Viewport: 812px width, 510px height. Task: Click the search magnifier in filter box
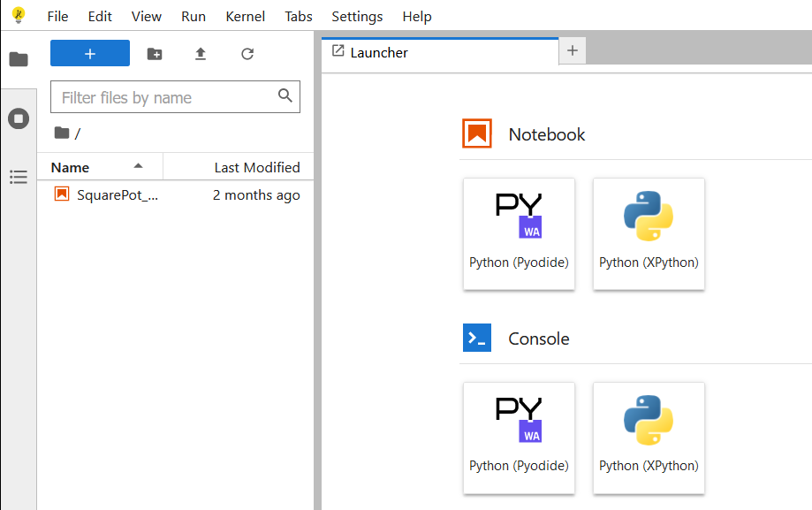[285, 95]
